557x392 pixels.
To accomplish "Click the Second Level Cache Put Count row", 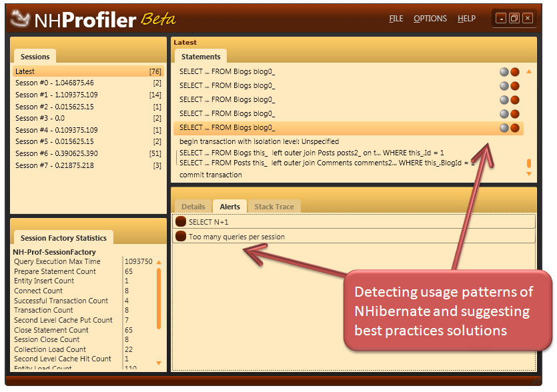I will (x=63, y=320).
